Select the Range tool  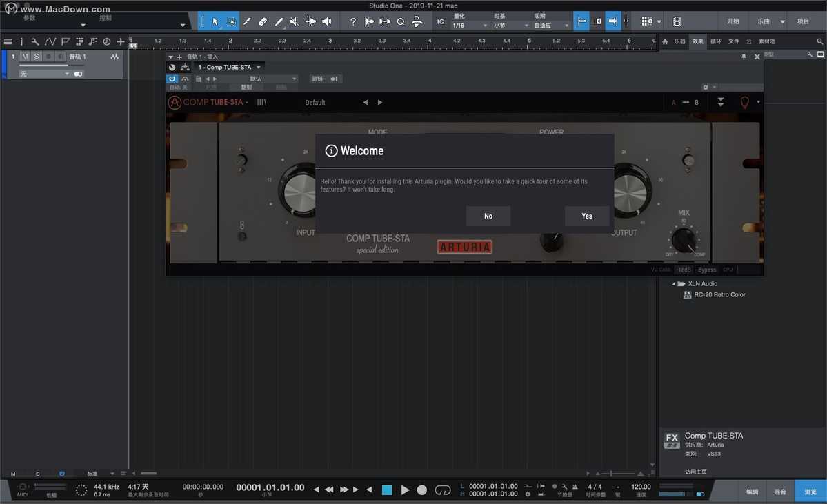coord(232,21)
